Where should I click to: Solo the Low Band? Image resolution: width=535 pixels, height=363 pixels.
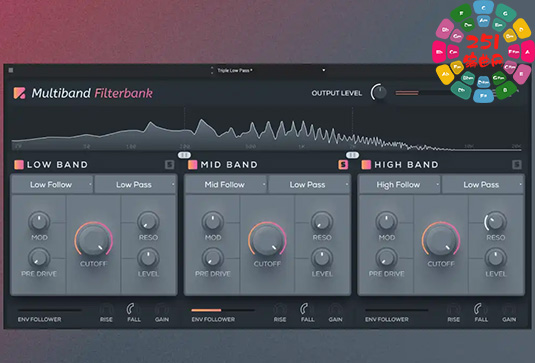click(170, 165)
